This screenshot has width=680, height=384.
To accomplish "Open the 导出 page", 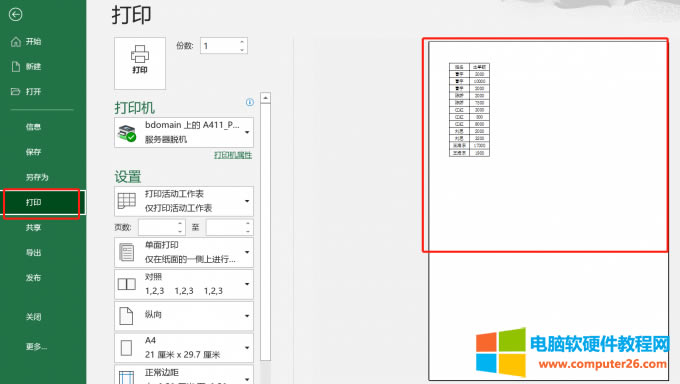I will tap(33, 253).
